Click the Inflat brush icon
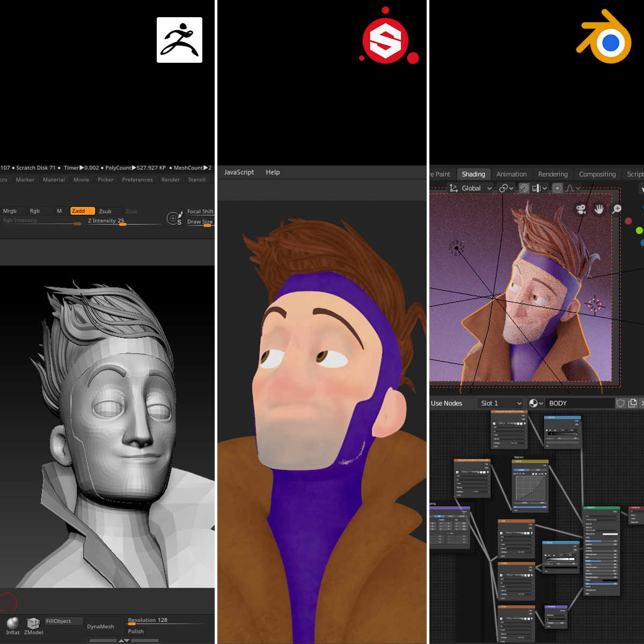Viewport: 644px width, 644px height. 12,624
